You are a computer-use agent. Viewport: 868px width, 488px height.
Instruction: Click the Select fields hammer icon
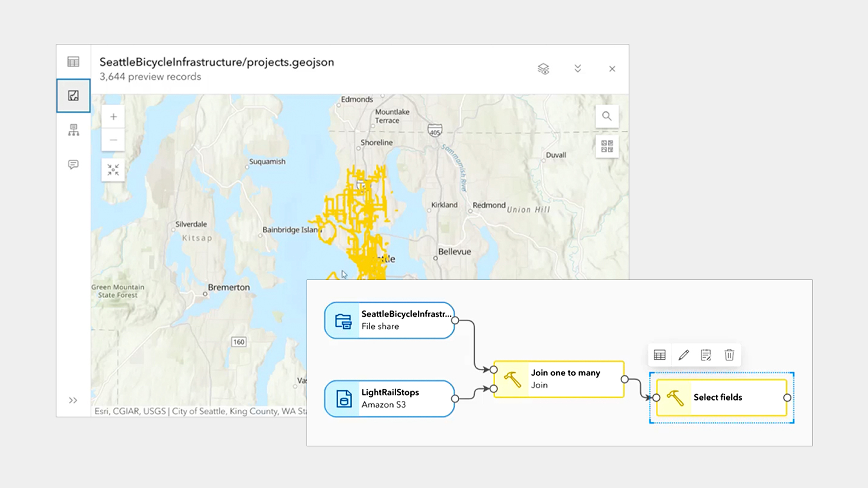point(675,398)
